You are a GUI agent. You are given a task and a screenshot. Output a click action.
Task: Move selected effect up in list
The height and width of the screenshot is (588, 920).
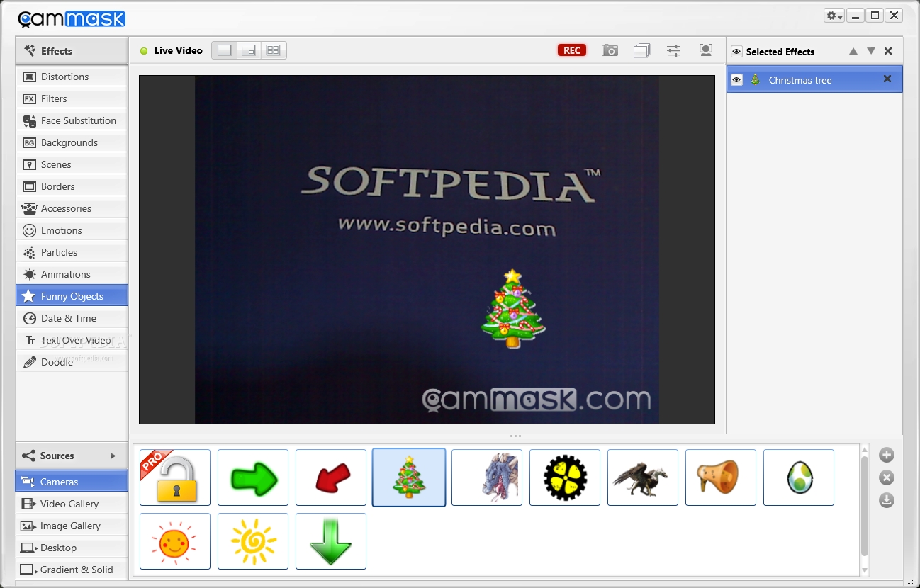(x=853, y=51)
